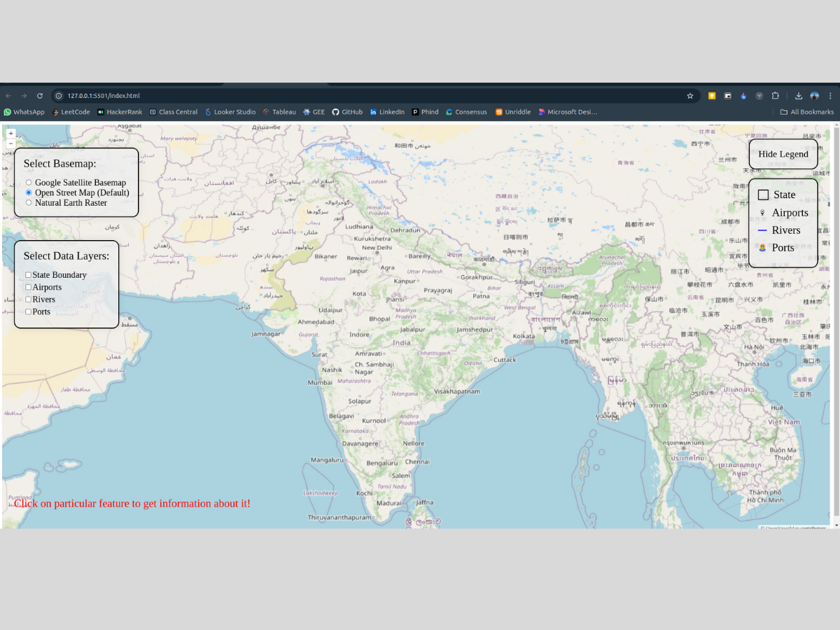Screen dimensions: 840x630
Task: Open the Tableau bookmark
Action: point(279,112)
